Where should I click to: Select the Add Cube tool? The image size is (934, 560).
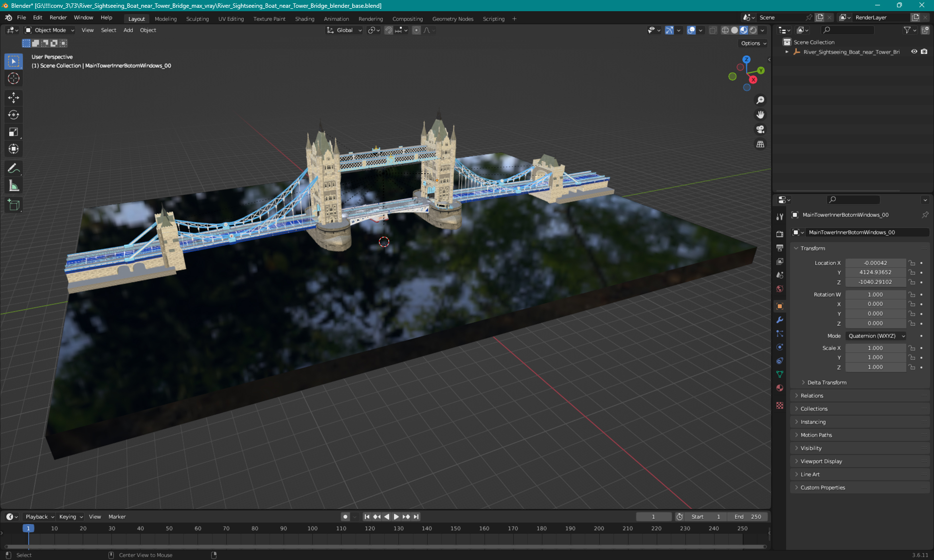point(14,205)
